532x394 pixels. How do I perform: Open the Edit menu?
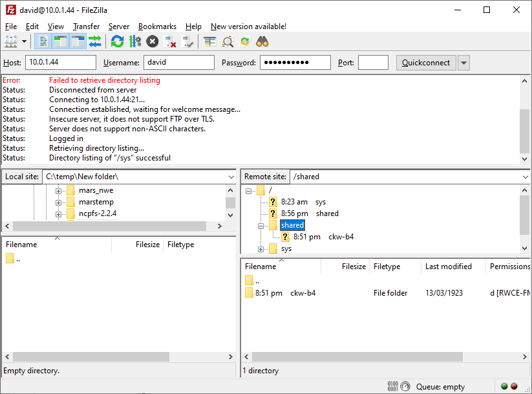coord(32,27)
